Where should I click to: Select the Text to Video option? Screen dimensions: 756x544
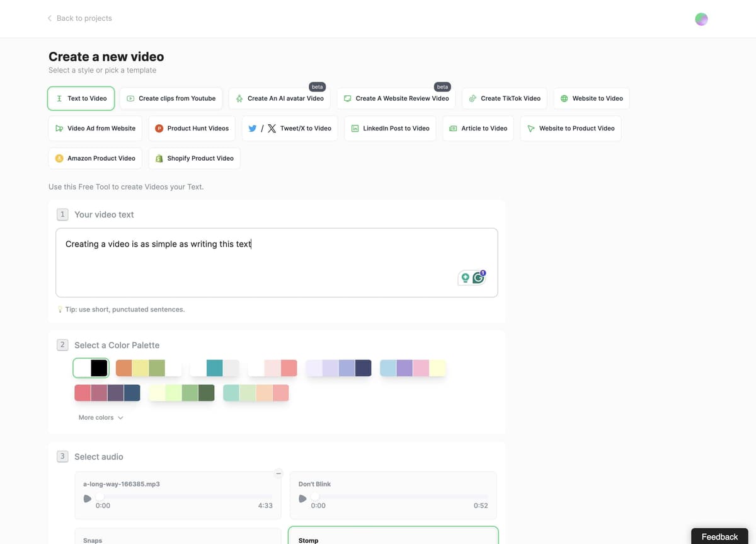pyautogui.click(x=81, y=98)
